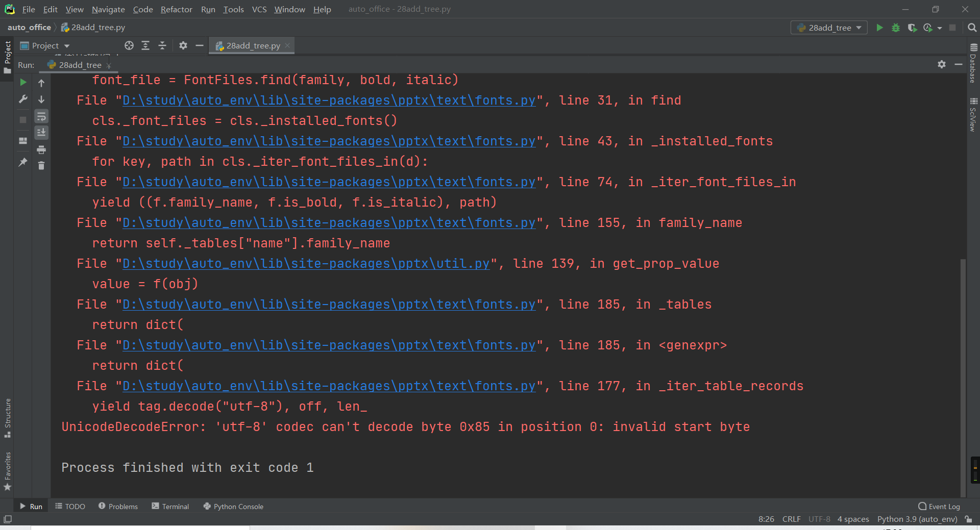Open the Favorites tool window

[x=7, y=471]
